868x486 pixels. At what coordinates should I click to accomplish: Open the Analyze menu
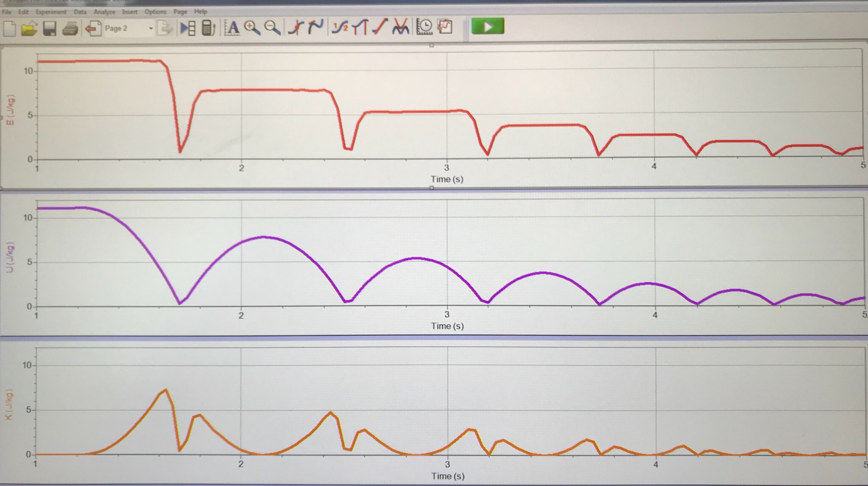point(104,12)
